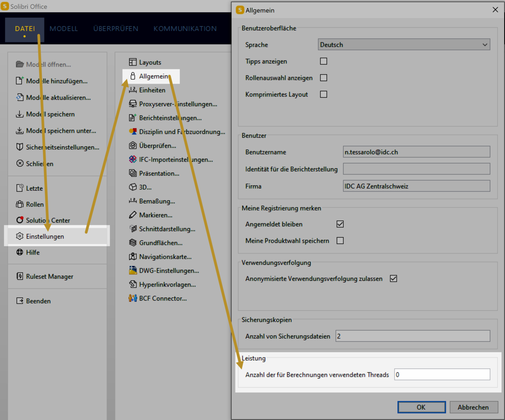Screen dimensions: 505x420
Task: Click the Threads count input field
Action: click(x=442, y=374)
